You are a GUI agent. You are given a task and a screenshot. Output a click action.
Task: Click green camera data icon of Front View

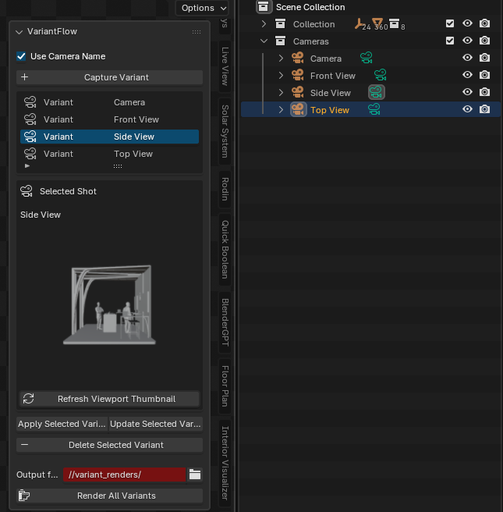point(380,75)
